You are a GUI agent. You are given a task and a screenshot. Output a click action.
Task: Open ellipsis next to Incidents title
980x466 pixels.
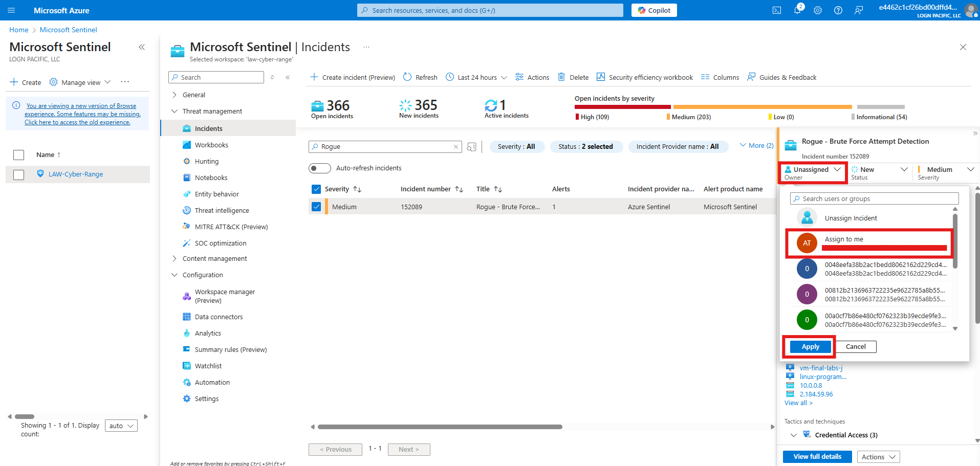click(x=366, y=47)
